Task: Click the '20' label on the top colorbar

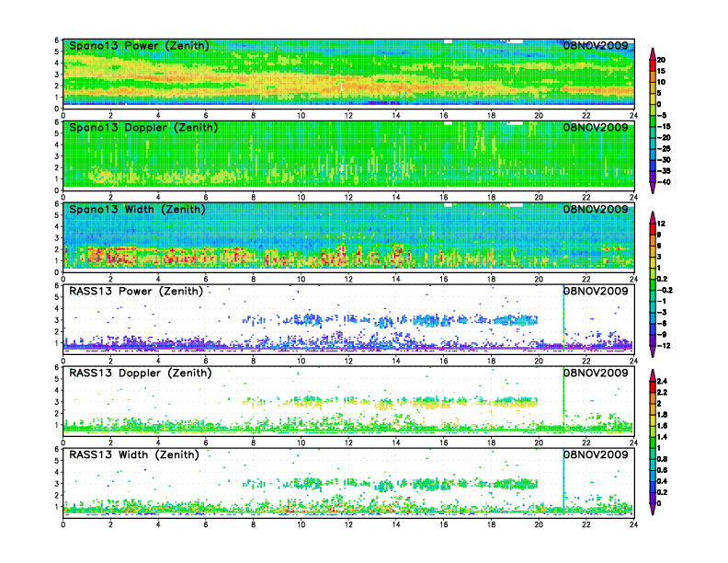Action: click(x=661, y=60)
